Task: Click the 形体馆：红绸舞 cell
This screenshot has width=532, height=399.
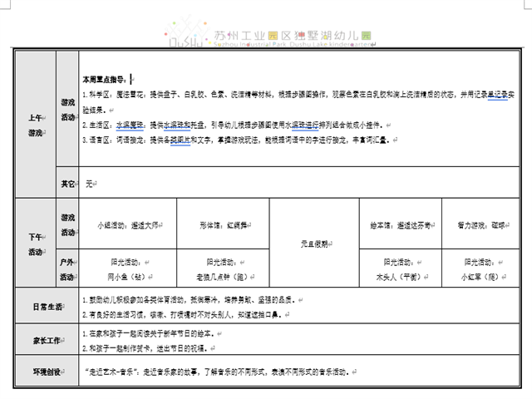Action: pyautogui.click(x=224, y=224)
